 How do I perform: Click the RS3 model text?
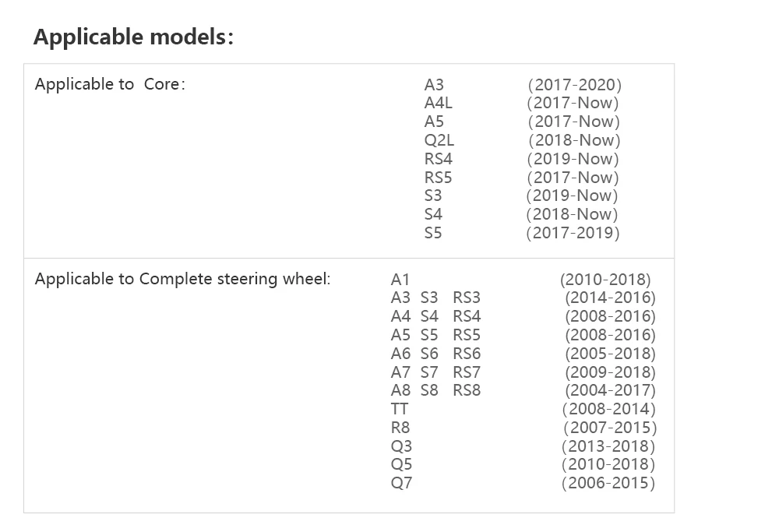[467, 297]
